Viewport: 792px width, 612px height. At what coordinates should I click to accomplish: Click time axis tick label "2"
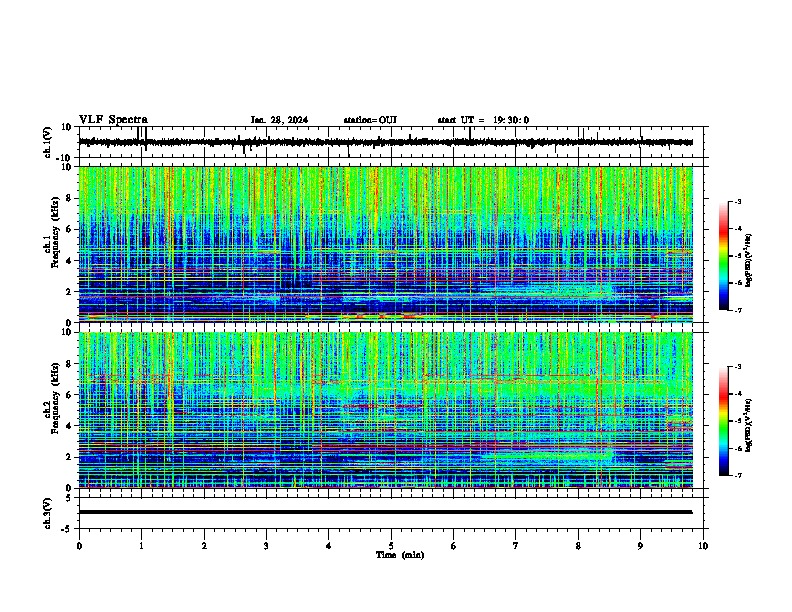point(204,546)
